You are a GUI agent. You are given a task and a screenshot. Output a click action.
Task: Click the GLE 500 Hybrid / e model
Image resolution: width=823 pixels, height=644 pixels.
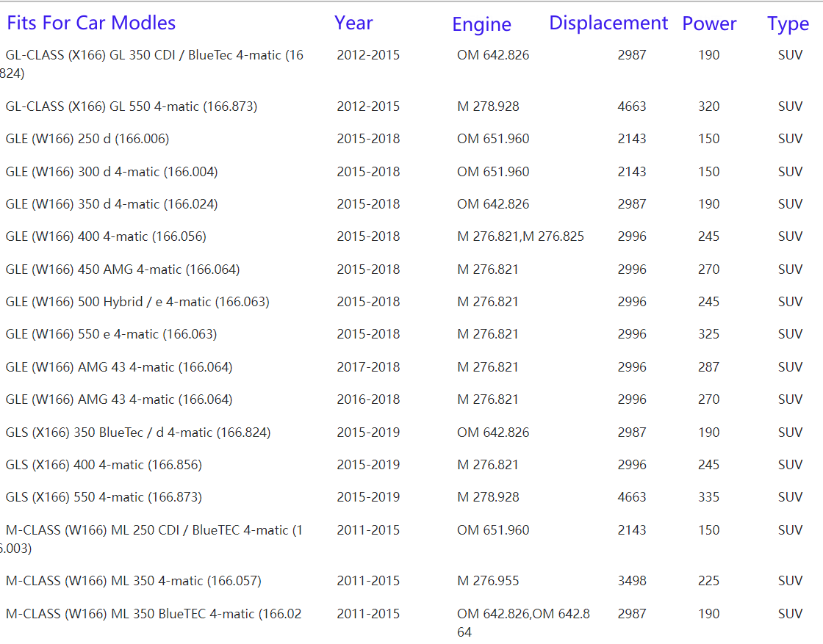137,302
